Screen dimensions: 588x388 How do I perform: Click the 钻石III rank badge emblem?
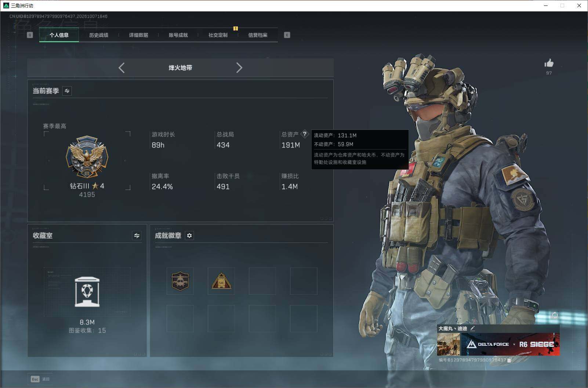87,157
